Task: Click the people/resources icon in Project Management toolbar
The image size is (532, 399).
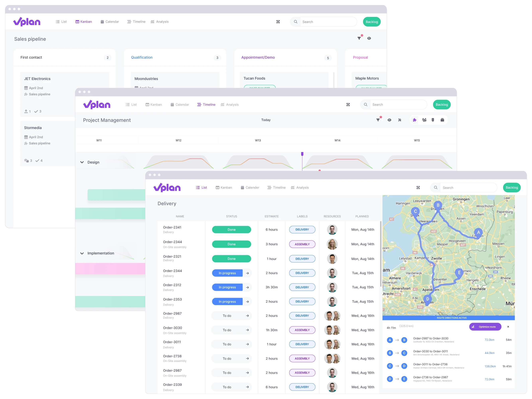Action: pos(424,120)
